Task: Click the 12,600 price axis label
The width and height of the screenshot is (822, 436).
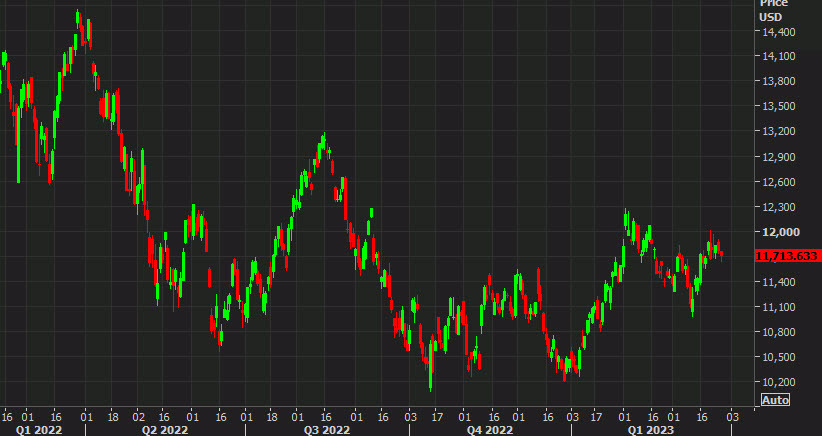Action: point(779,182)
